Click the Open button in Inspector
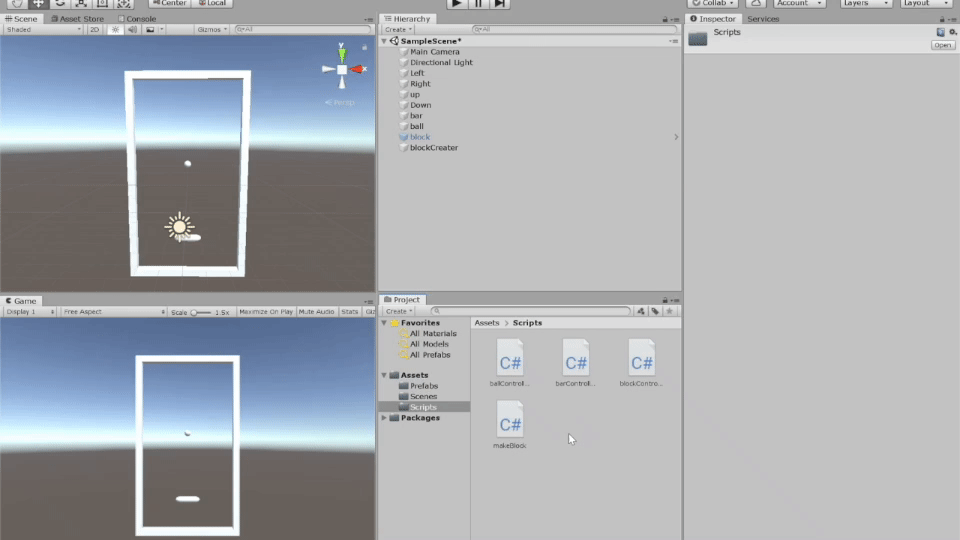The height and width of the screenshot is (540, 960). click(942, 45)
